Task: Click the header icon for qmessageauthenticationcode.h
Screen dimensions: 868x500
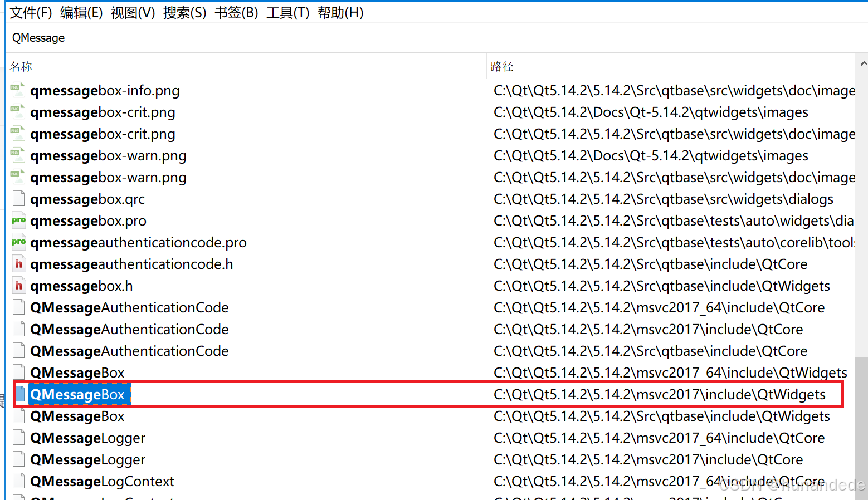Action: 18,264
